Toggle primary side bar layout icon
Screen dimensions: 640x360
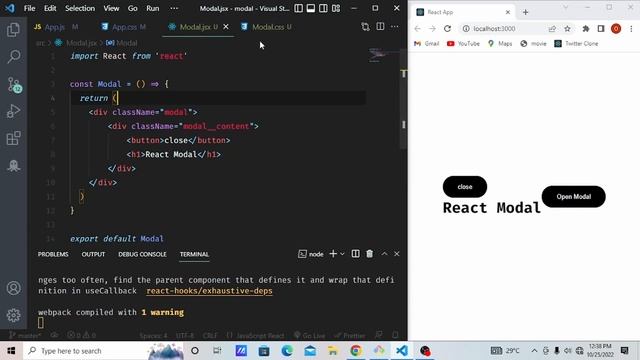coord(298,8)
